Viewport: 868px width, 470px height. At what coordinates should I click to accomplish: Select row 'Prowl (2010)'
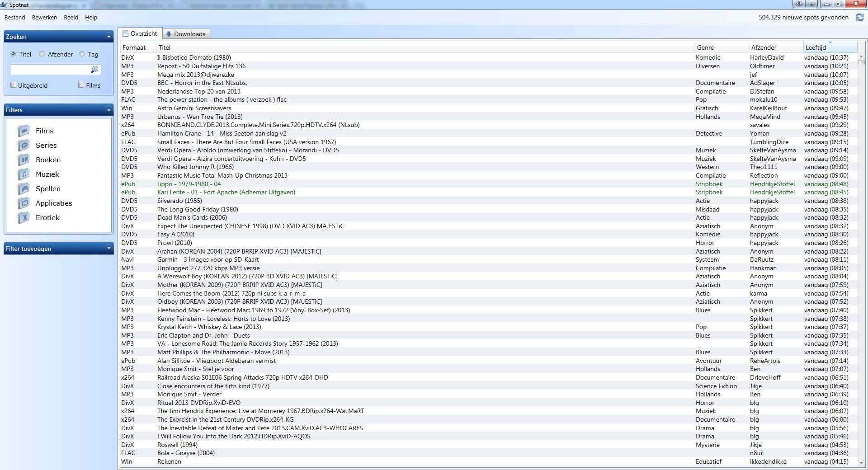click(488, 243)
